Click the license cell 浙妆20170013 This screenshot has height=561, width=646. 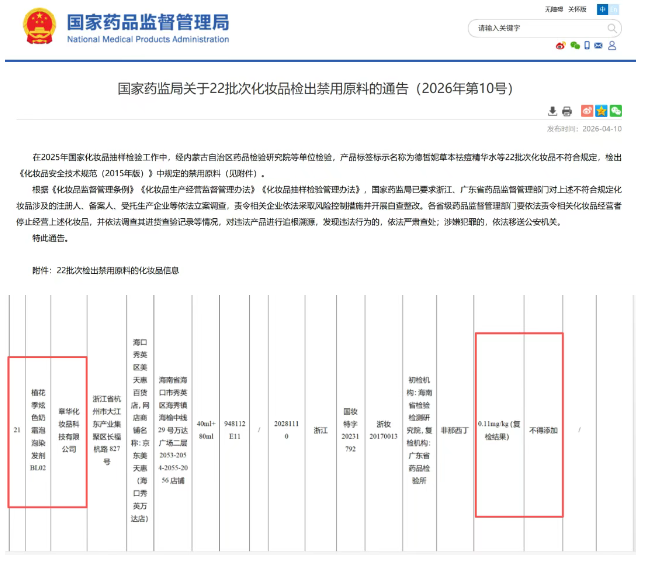click(x=383, y=430)
